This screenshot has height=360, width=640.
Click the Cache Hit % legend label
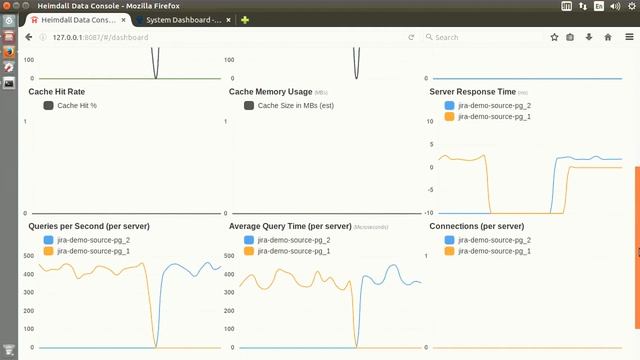tap(77, 105)
